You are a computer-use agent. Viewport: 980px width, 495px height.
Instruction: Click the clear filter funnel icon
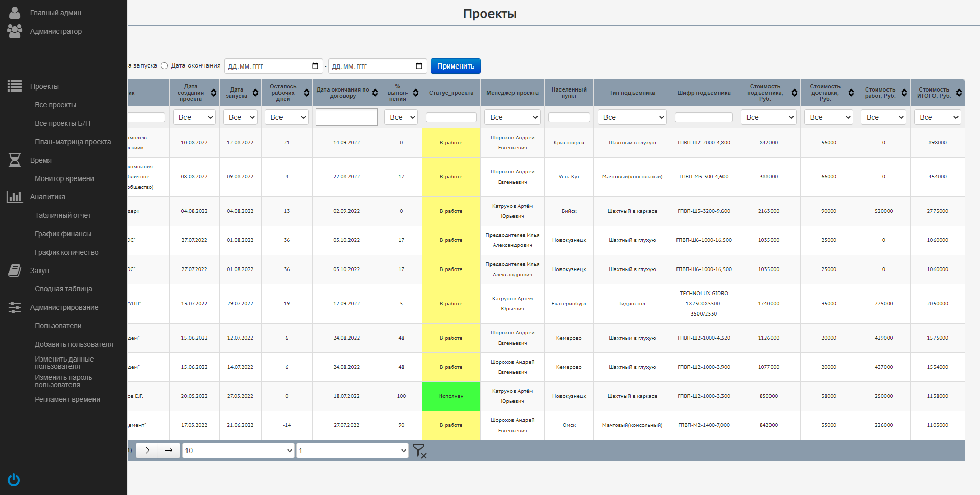pyautogui.click(x=419, y=451)
